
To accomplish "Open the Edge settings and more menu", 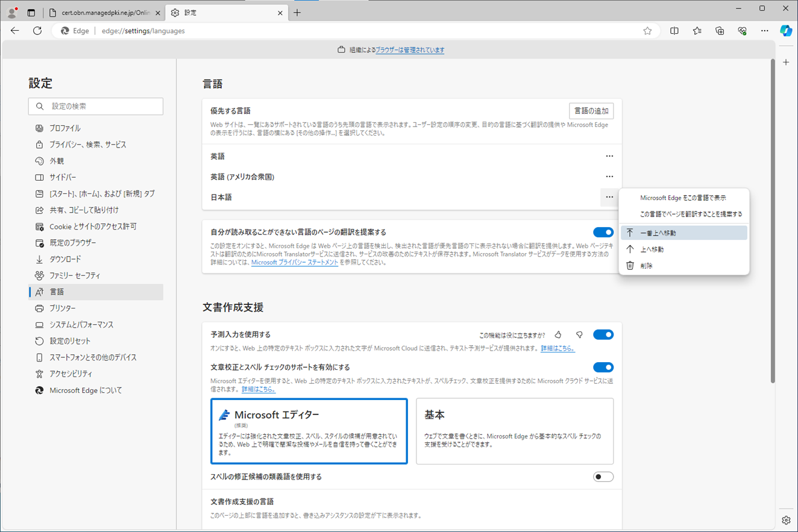I will point(764,31).
